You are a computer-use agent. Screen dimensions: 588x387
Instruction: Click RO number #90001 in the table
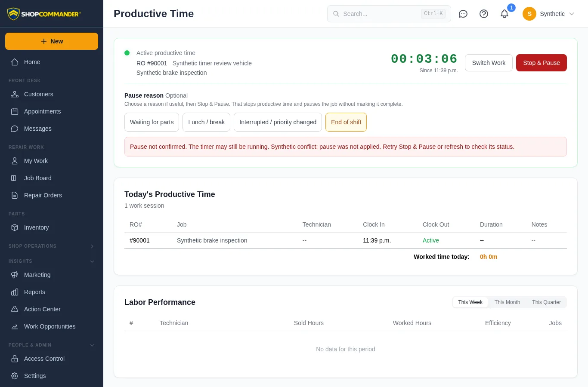click(x=139, y=240)
